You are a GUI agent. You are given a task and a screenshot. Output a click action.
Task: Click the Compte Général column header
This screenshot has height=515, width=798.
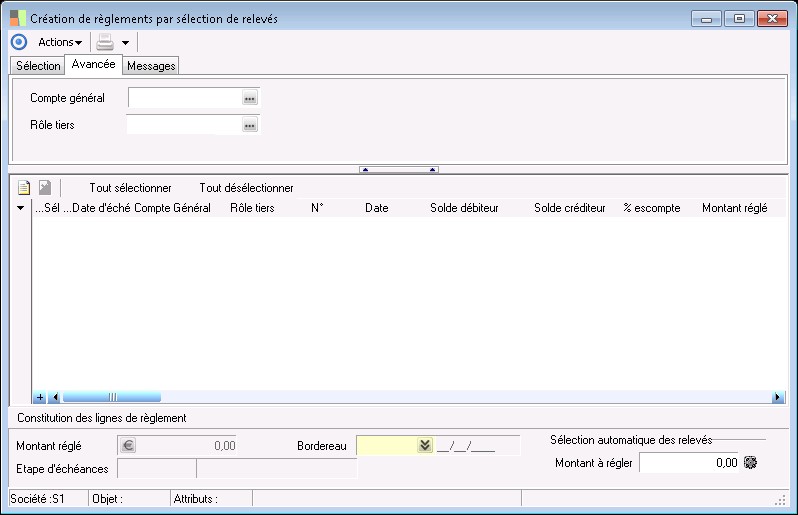tap(172, 208)
